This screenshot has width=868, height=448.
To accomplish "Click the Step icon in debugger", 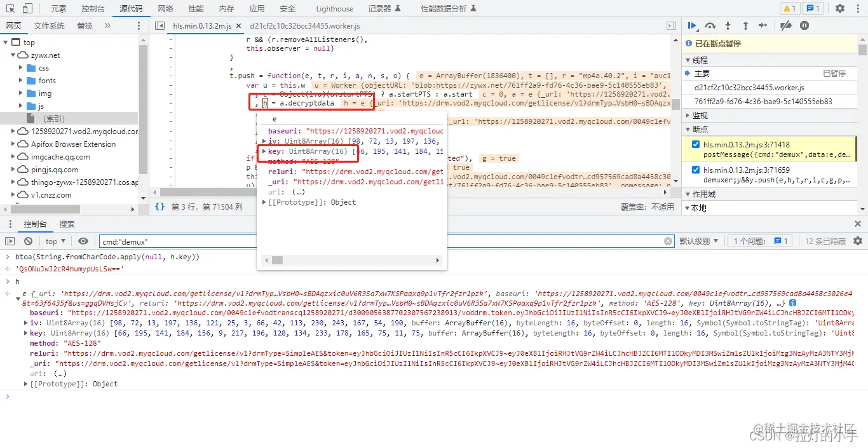I will tap(763, 25).
